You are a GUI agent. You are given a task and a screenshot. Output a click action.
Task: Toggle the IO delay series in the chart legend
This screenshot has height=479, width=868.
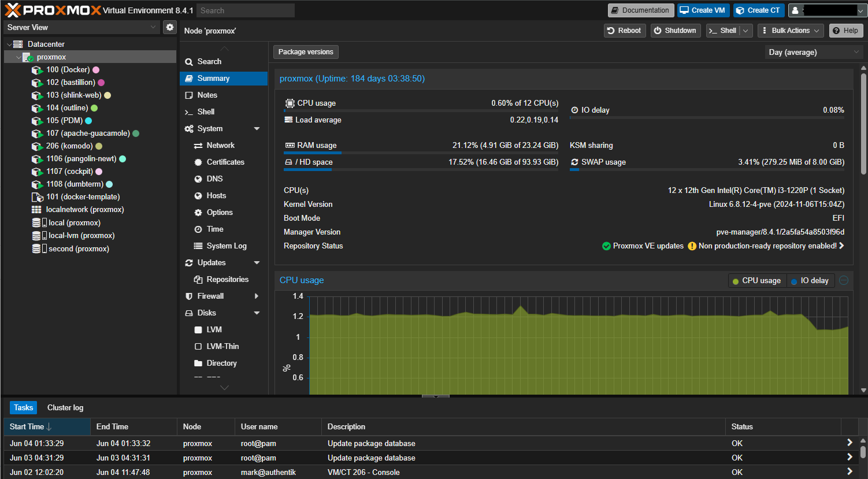[x=811, y=280]
